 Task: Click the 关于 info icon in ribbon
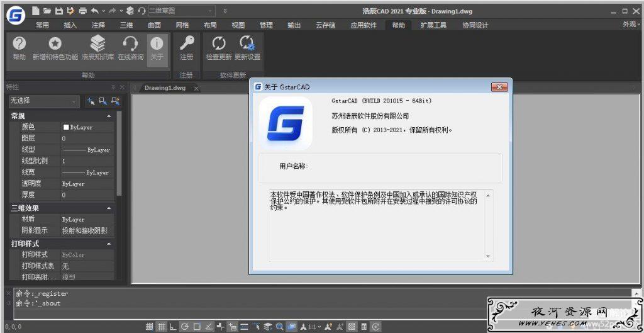[x=157, y=49]
